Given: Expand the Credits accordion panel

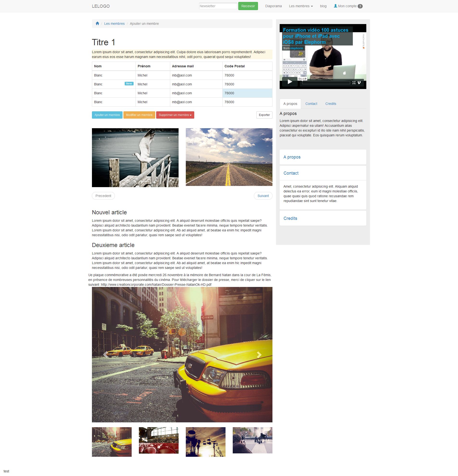Looking at the screenshot, I should click(290, 218).
